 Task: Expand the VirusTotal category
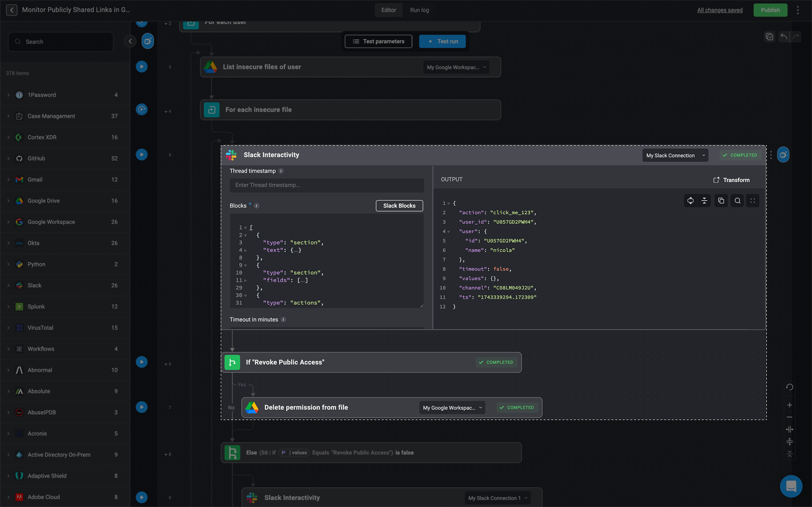[x=8, y=328]
